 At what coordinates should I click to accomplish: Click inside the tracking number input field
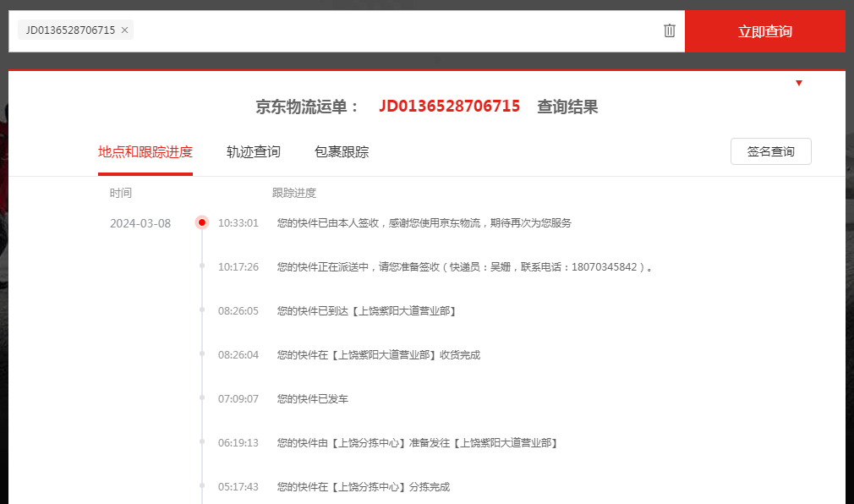click(x=347, y=31)
